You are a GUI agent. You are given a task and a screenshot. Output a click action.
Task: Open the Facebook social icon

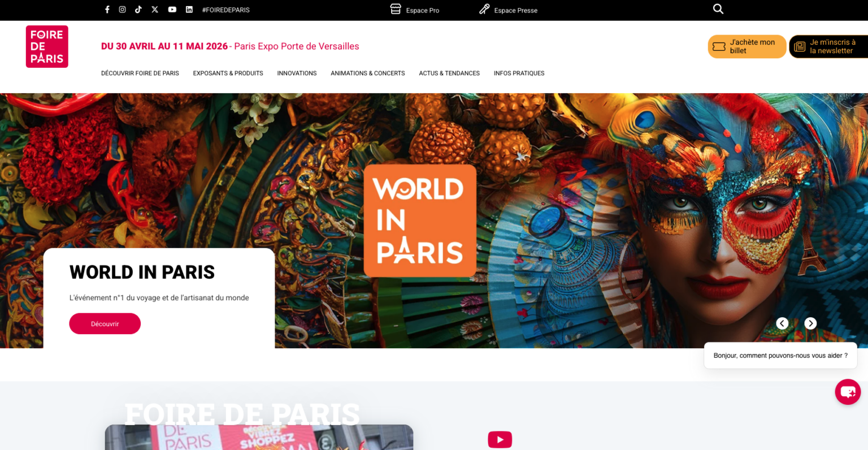pos(107,10)
